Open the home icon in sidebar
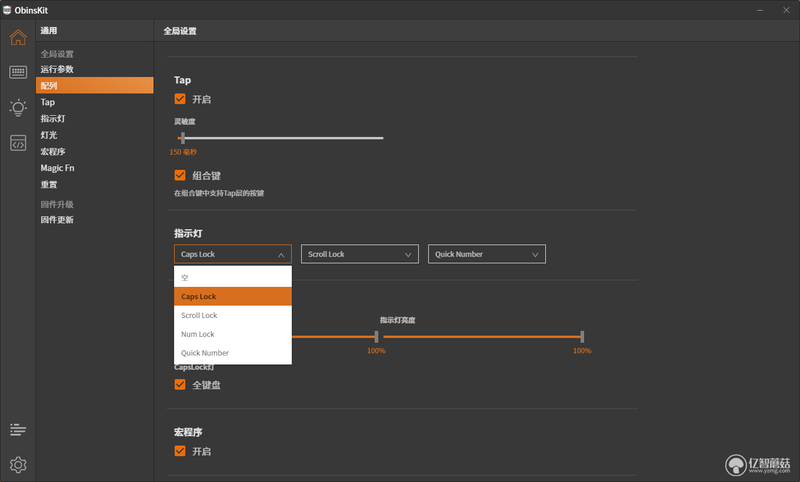Screen dimensions: 800x482 pyautogui.click(x=18, y=37)
